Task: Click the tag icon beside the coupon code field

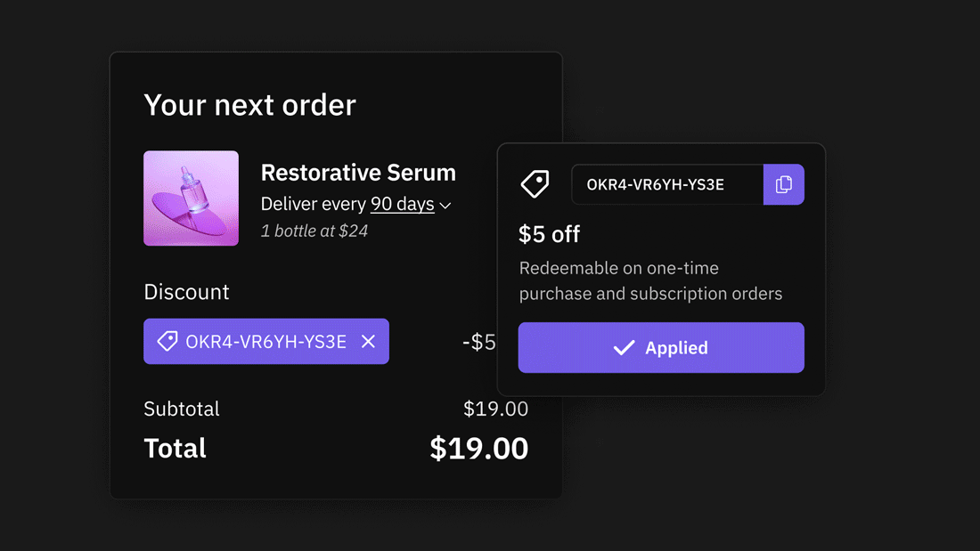Action: 535,184
